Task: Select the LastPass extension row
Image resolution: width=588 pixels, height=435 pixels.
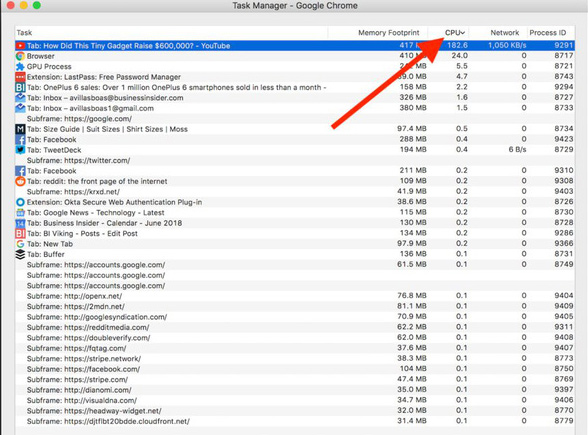Action: [x=295, y=77]
